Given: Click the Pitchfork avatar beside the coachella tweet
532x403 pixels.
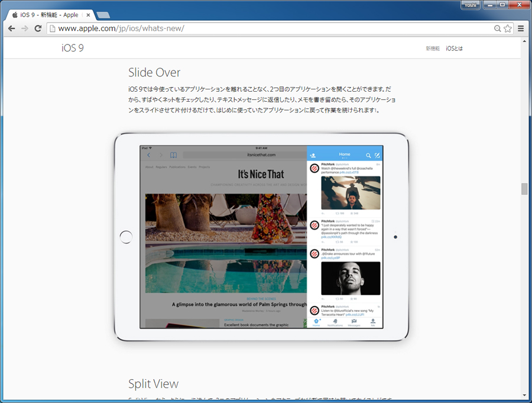Looking at the screenshot, I should tap(314, 168).
